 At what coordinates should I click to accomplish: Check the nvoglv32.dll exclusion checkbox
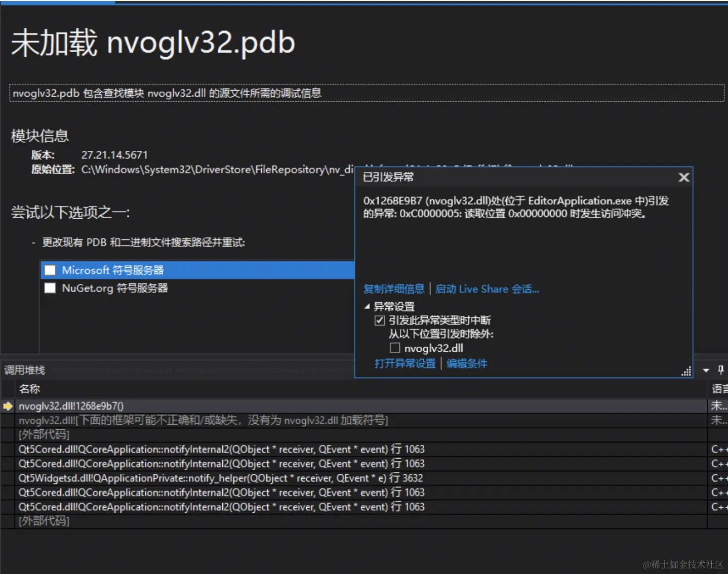click(x=395, y=348)
